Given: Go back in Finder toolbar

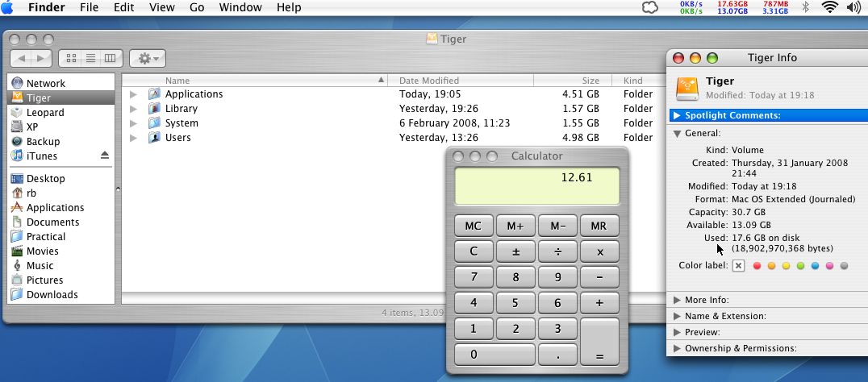Looking at the screenshot, I should click(21, 58).
